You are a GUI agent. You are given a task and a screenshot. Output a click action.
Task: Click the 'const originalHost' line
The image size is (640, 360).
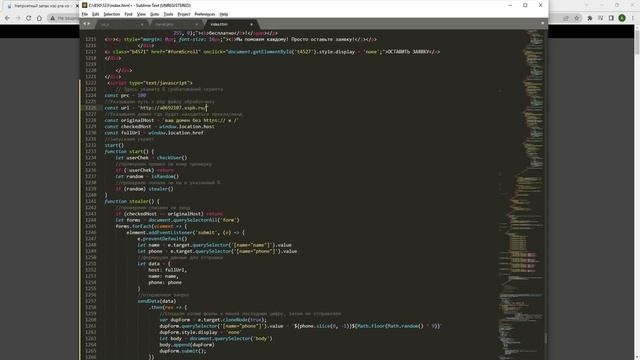point(171,120)
